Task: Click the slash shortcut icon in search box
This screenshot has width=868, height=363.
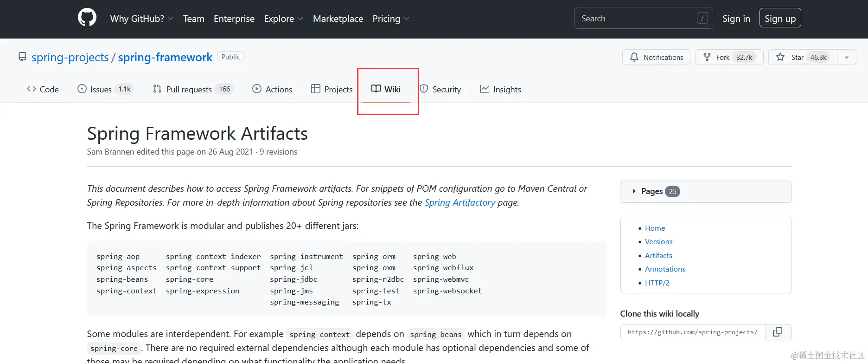Action: 702,18
